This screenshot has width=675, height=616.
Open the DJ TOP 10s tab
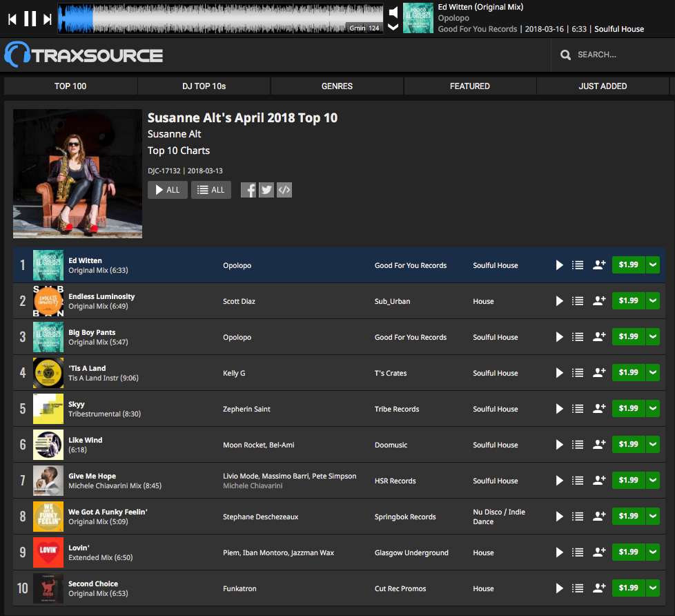[204, 86]
